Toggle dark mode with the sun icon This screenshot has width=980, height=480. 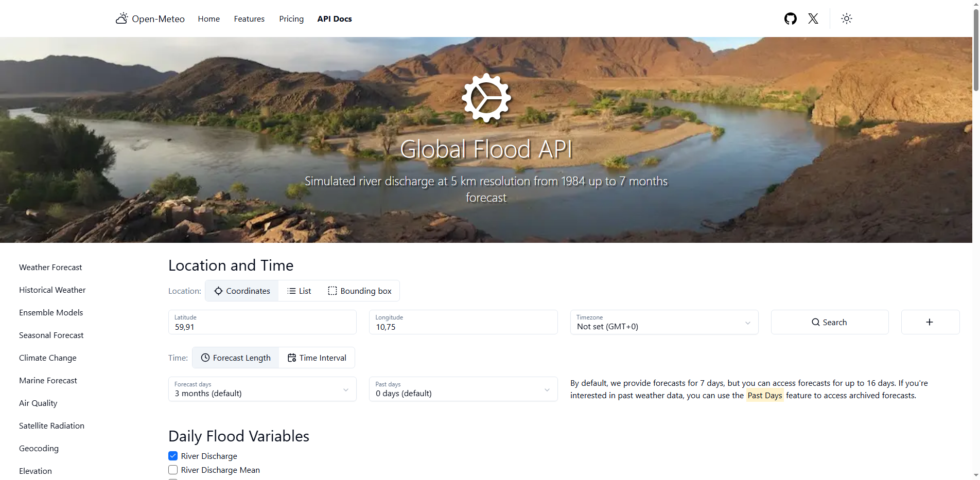point(847,19)
